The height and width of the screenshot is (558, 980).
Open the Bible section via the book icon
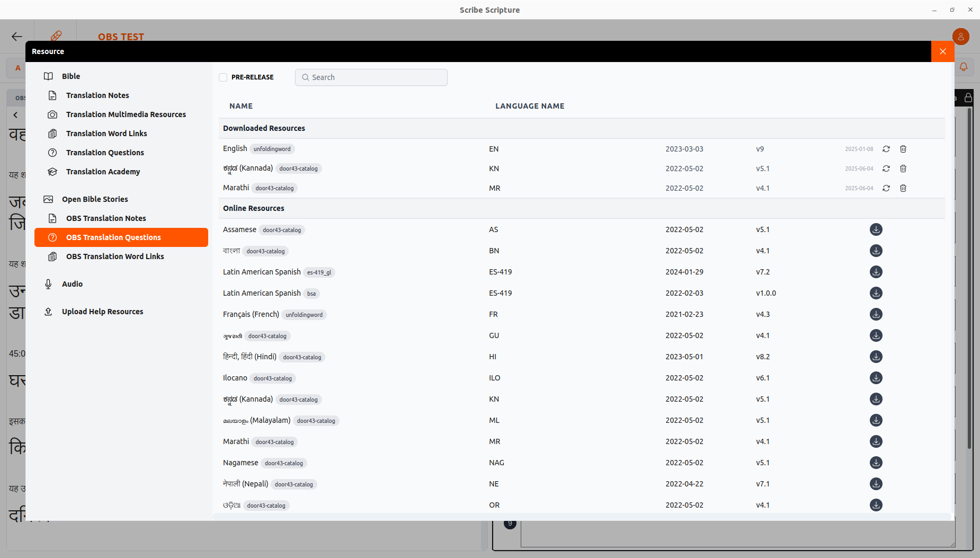coord(48,76)
